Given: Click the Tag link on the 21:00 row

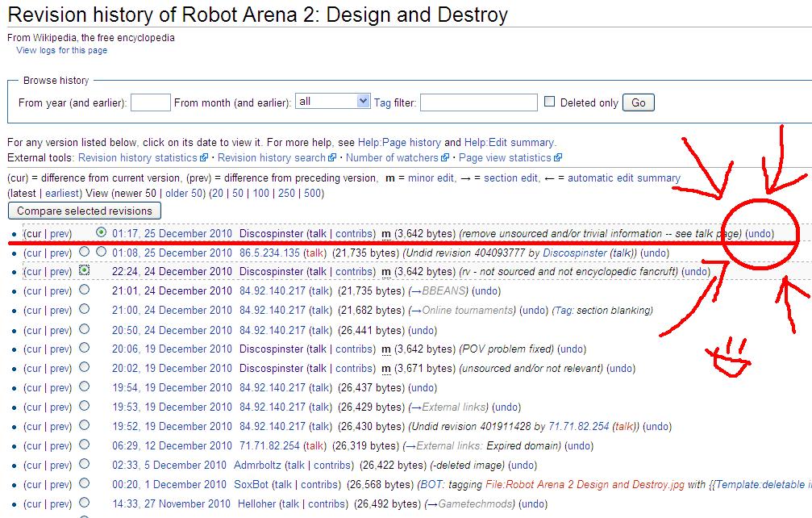Looking at the screenshot, I should [564, 311].
